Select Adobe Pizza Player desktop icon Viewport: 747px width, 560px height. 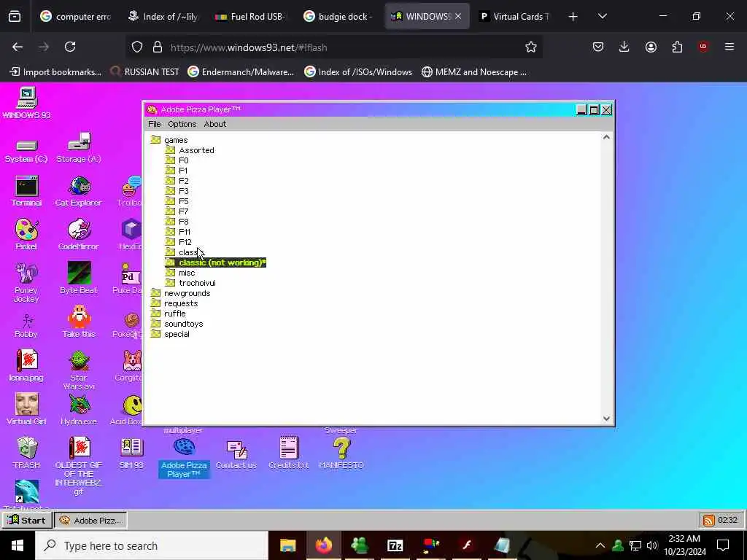pyautogui.click(x=184, y=458)
